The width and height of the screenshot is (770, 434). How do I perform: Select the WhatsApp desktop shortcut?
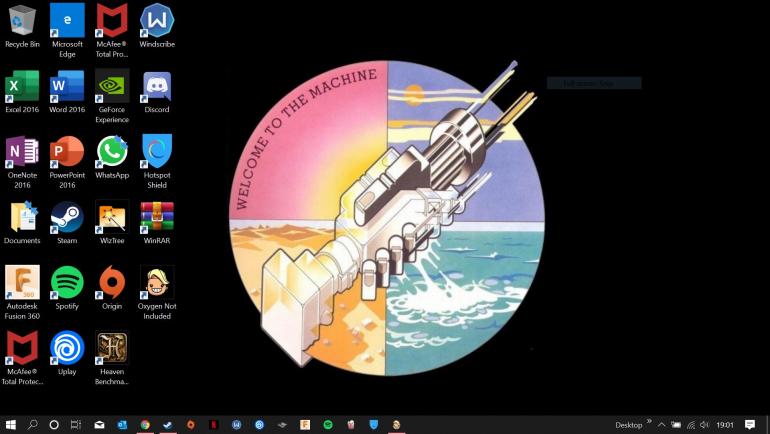(x=112, y=158)
